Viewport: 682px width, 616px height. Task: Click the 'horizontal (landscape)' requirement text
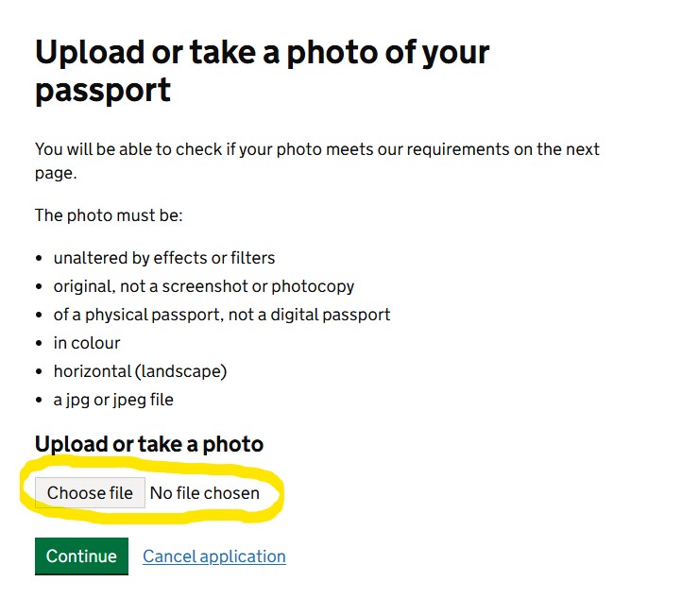[x=140, y=371]
